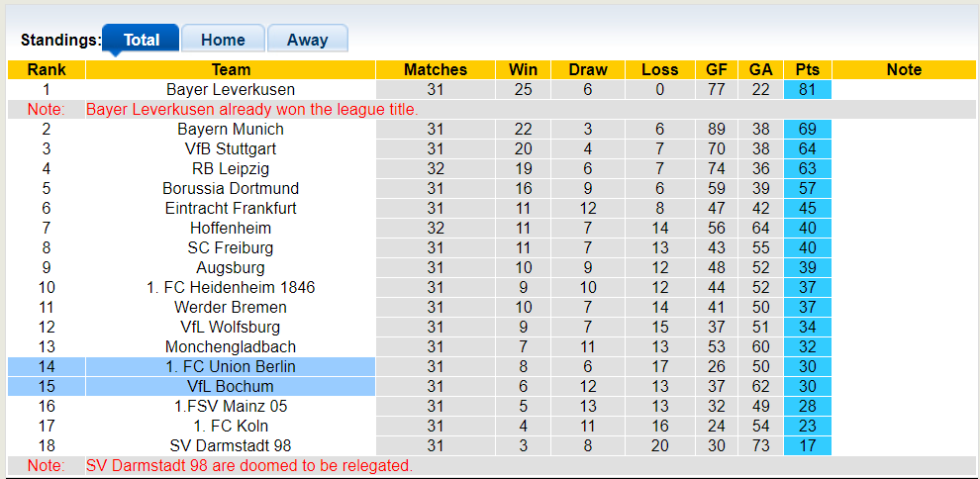
Task: Open the Home standings tab
Action: tap(223, 40)
